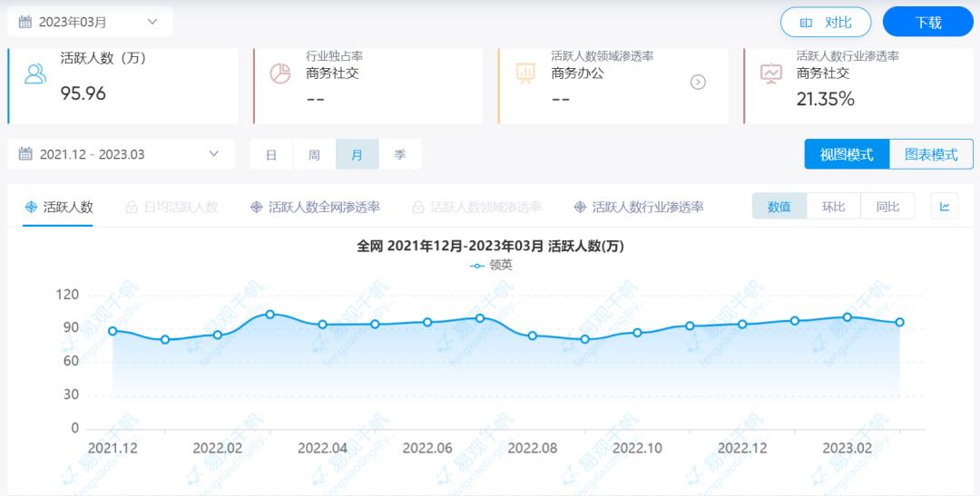Click lock icon beside 活跃人数领域渗透率 tab
This screenshot has height=496, width=980.
(418, 208)
